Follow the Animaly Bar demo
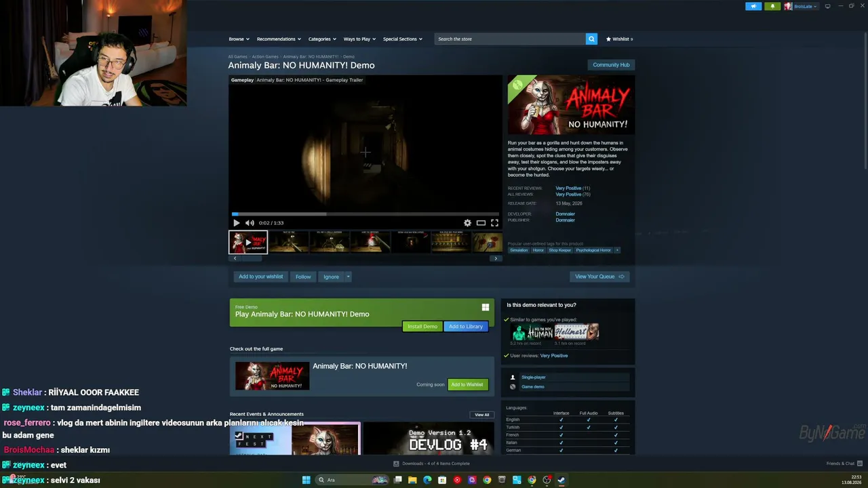The width and height of the screenshot is (868, 488). pos(303,277)
